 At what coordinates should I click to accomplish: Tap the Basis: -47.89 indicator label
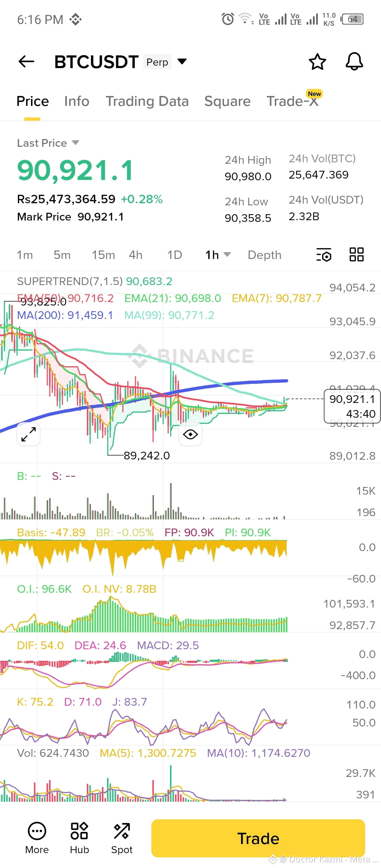[x=51, y=532]
